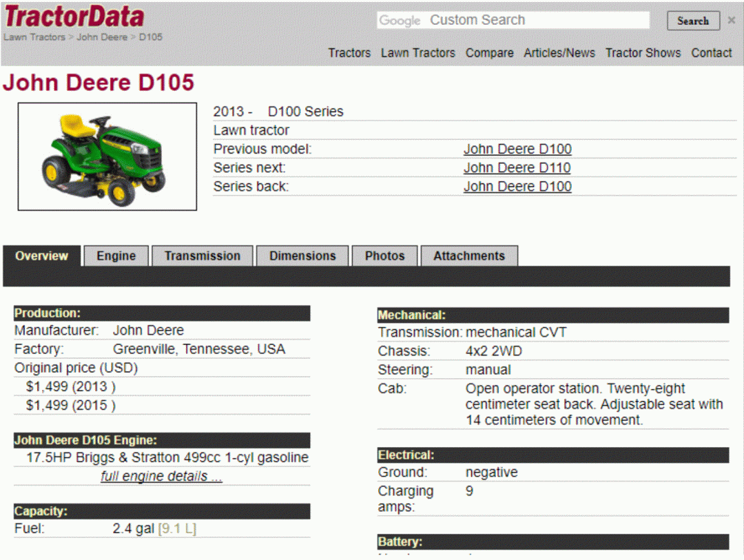
Task: Click the '$1,499 (2015 )' price row
Action: (71, 405)
